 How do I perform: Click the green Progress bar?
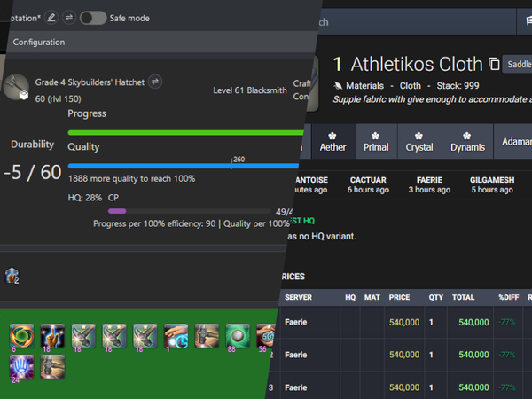(185, 133)
